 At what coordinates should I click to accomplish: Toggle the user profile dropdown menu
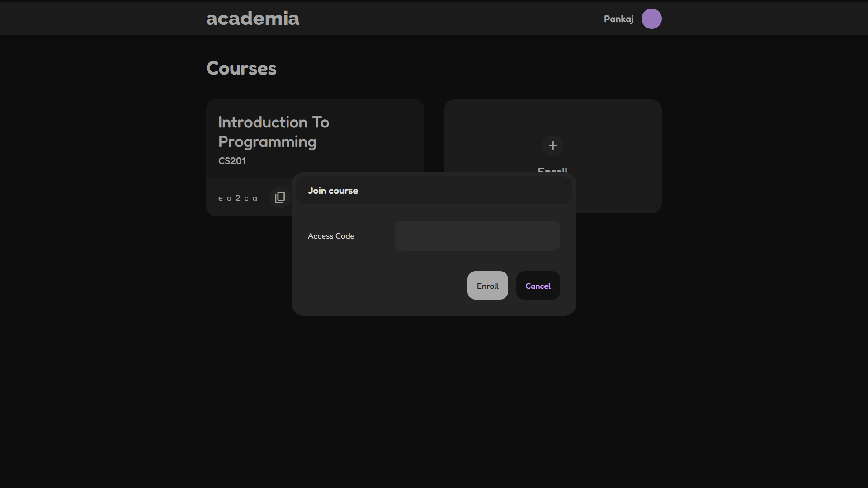[x=651, y=19]
